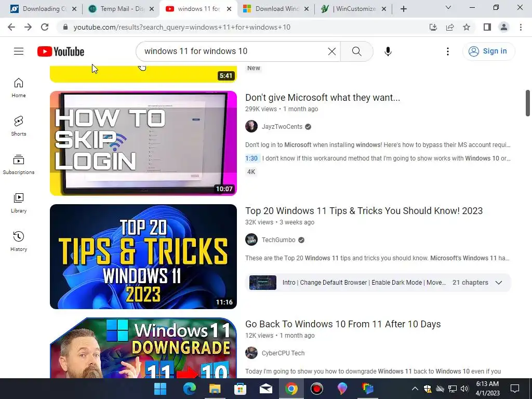
Task: Close the WinCustomize tab
Action: (384, 9)
